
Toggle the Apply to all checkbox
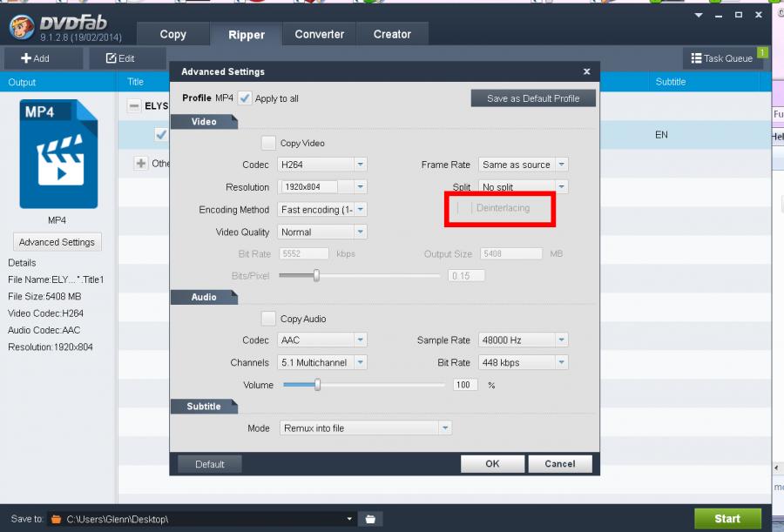click(245, 98)
